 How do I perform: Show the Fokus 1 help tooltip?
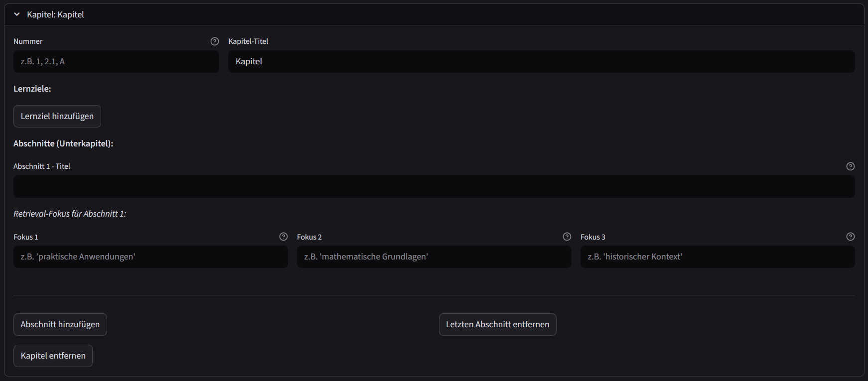(284, 237)
